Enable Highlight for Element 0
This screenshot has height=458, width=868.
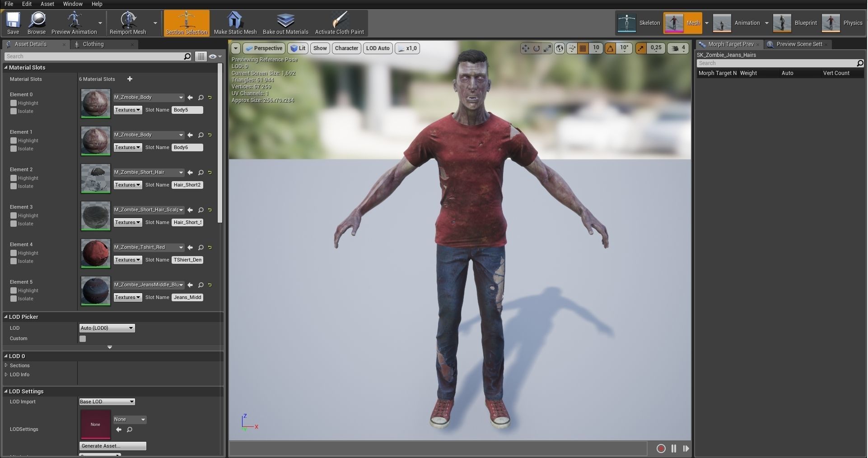point(14,103)
